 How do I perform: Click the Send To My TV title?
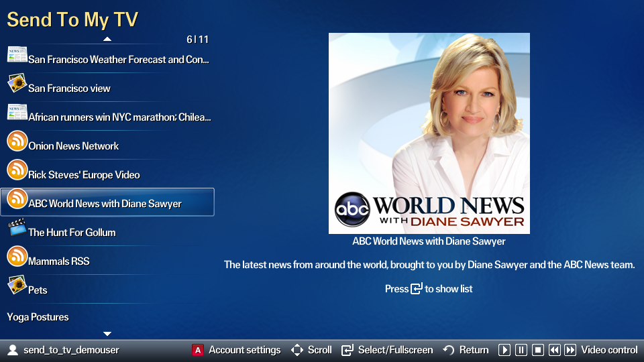[x=72, y=19]
